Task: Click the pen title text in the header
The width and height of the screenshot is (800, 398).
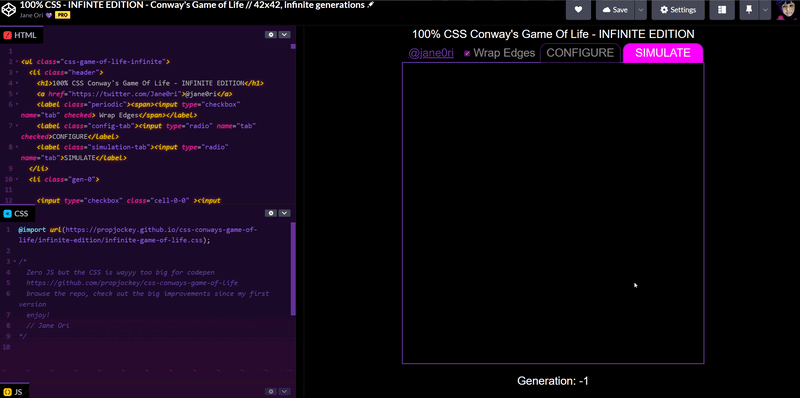Action: pos(192,5)
